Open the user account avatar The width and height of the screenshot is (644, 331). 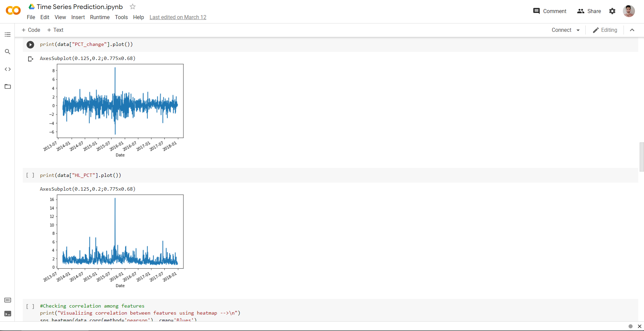pos(629,11)
